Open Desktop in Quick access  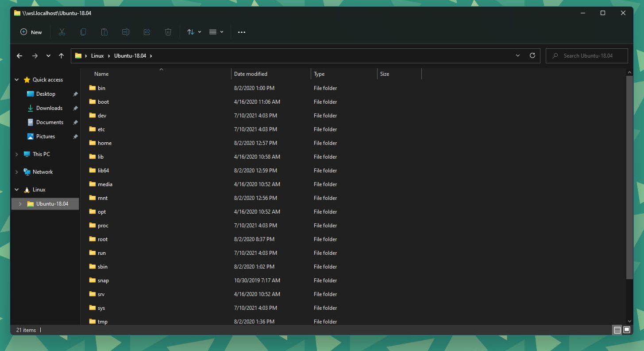tap(46, 94)
